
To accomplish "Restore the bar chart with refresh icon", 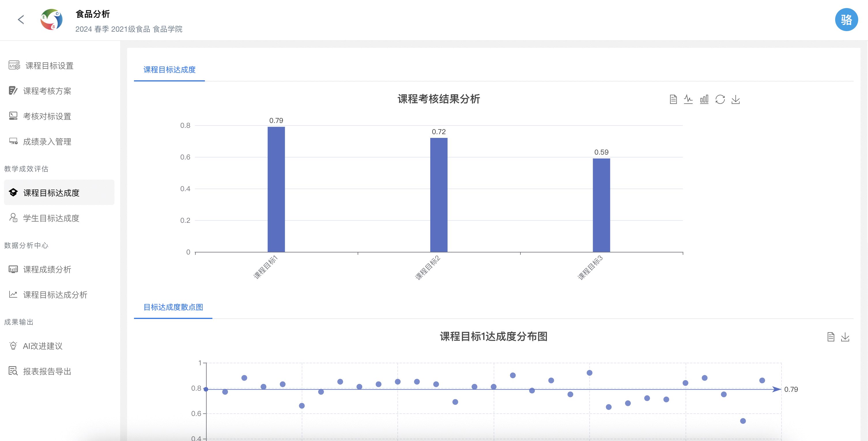I will pyautogui.click(x=720, y=99).
